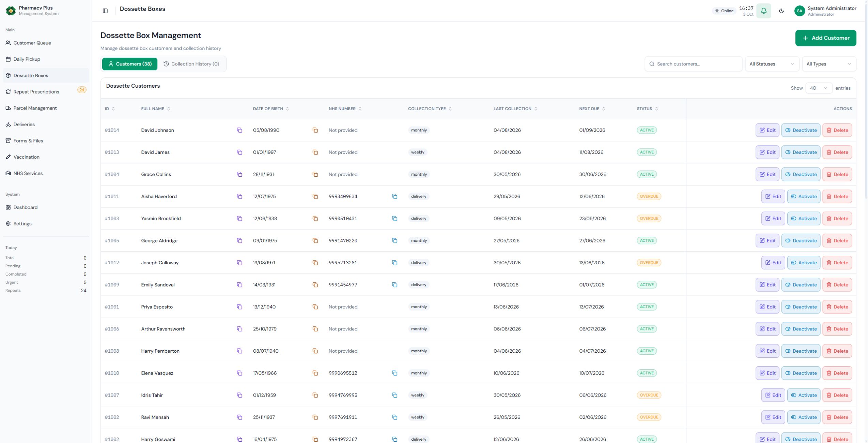Expand the Show entries dropdown
868x443 pixels.
coord(819,88)
